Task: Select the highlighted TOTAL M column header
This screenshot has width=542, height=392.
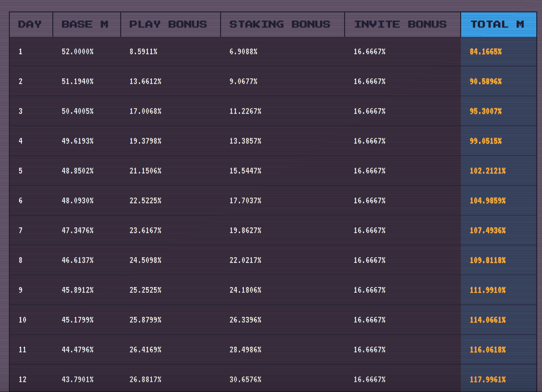Action: (x=498, y=24)
